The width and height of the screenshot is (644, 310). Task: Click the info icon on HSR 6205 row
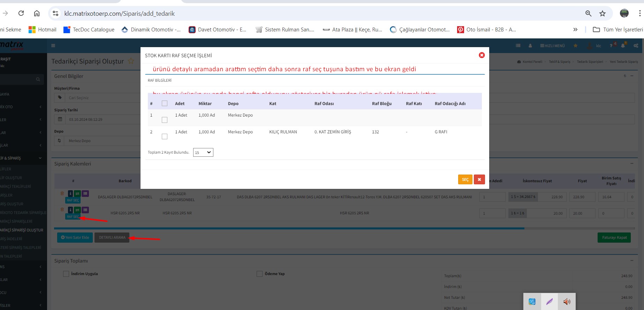tap(70, 210)
